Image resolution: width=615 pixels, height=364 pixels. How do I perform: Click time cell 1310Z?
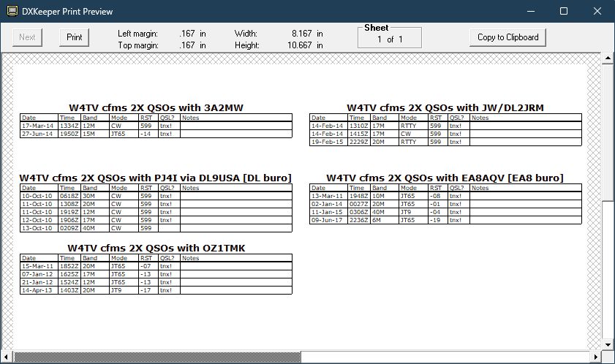pos(358,126)
